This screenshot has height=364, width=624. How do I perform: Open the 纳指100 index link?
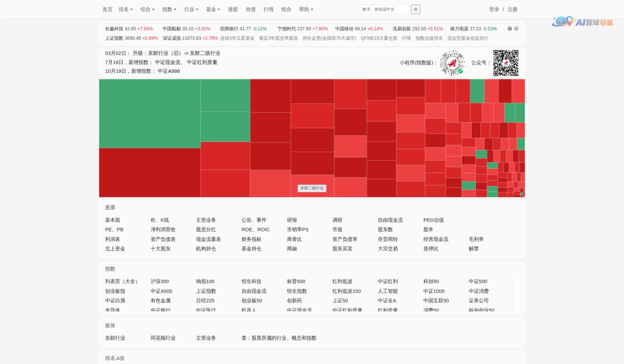click(205, 281)
